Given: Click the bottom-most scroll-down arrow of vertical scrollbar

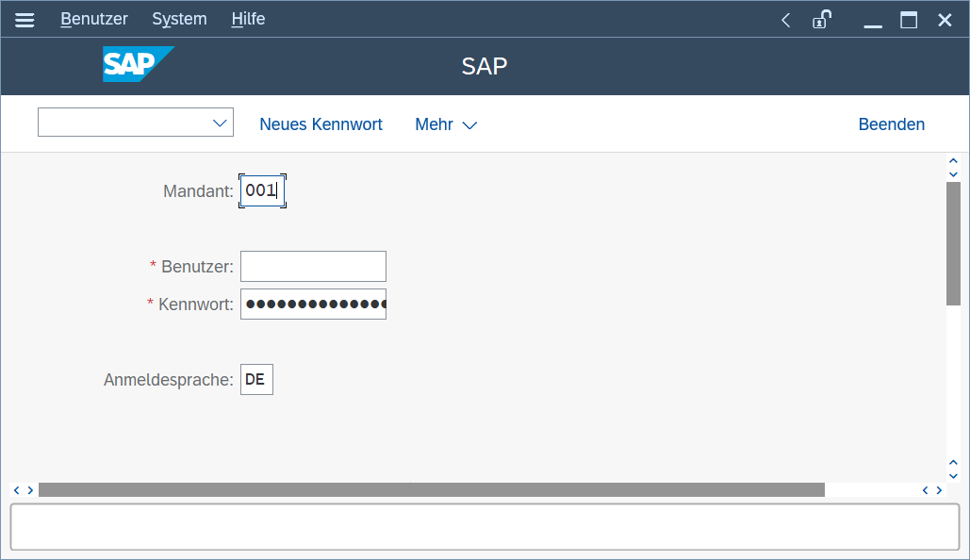Looking at the screenshot, I should pos(953,476).
